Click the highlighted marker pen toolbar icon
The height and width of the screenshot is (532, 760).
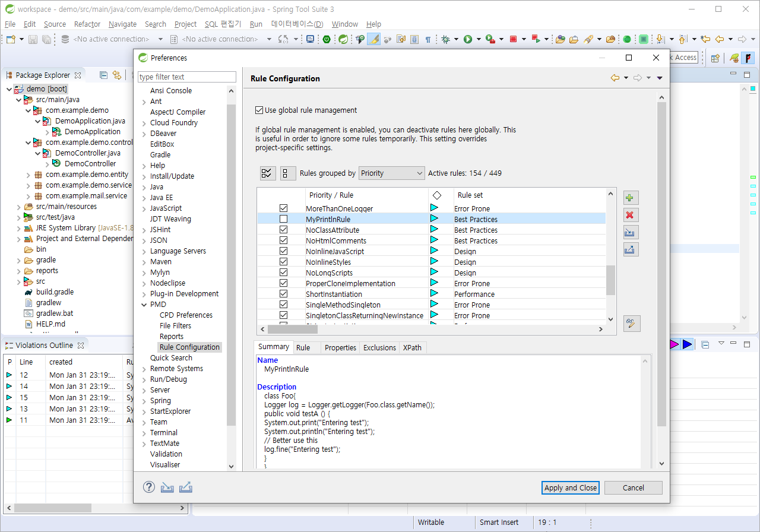[373, 39]
